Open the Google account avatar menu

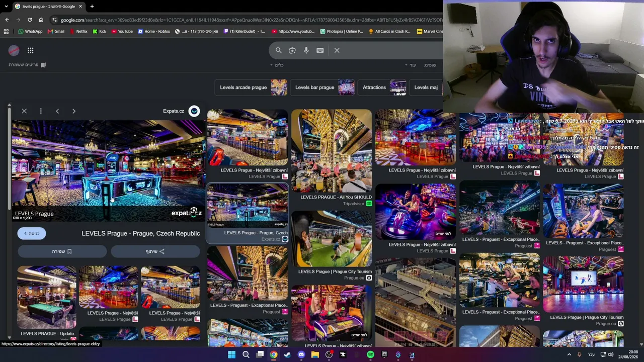click(14, 50)
